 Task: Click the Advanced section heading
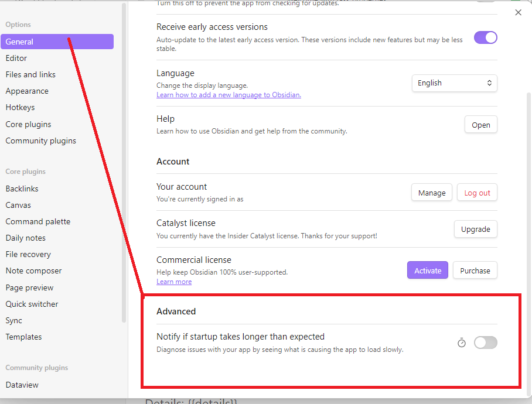click(x=176, y=311)
